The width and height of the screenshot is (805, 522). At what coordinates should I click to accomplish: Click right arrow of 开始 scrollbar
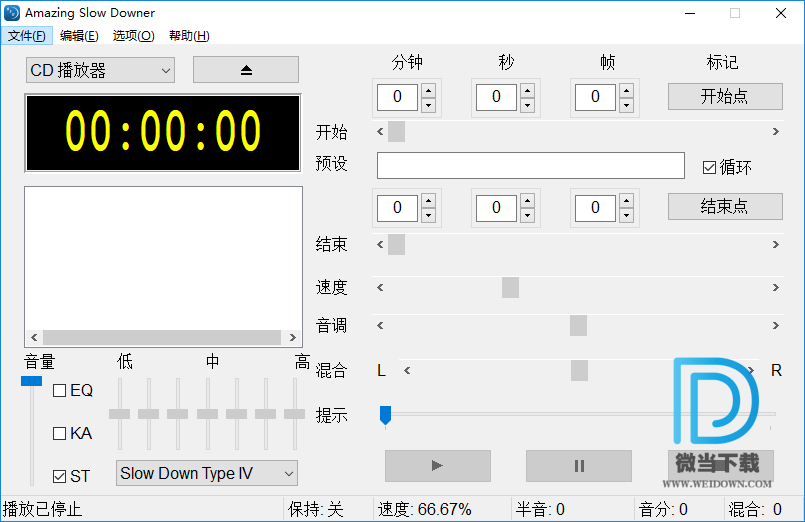(x=776, y=132)
